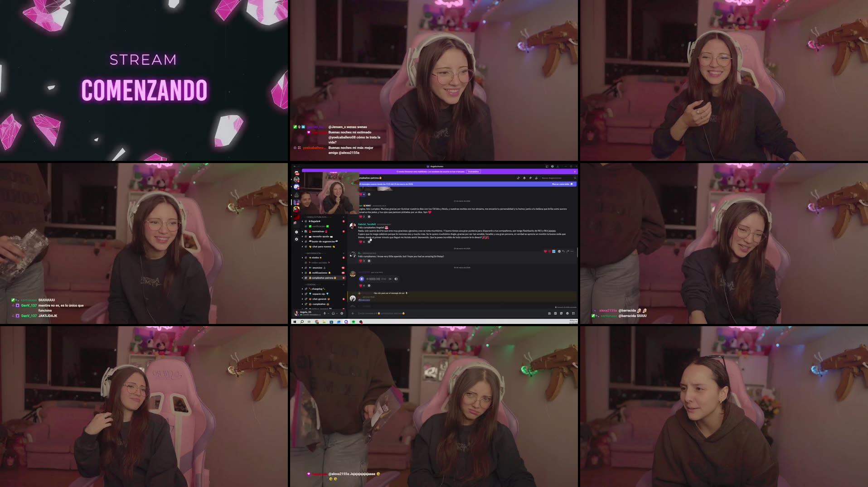The image size is (868, 487).
Task: Open the notification settings bell icon
Action: (524, 178)
